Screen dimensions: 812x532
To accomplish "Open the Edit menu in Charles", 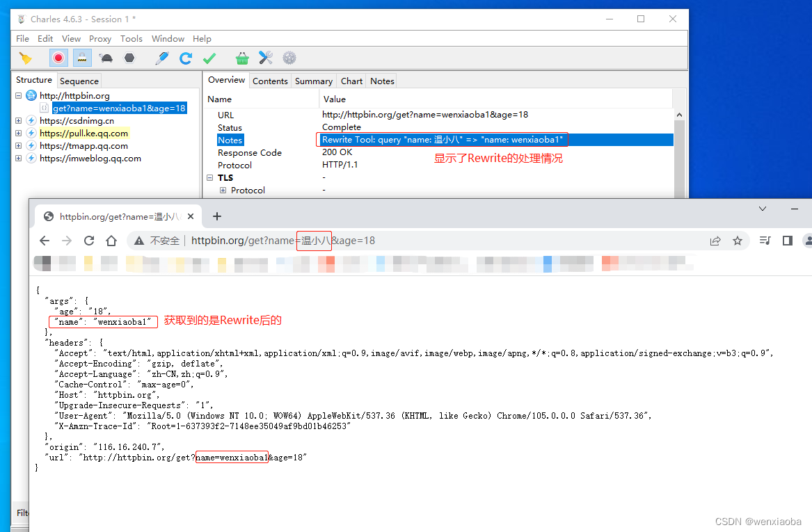I will point(45,39).
